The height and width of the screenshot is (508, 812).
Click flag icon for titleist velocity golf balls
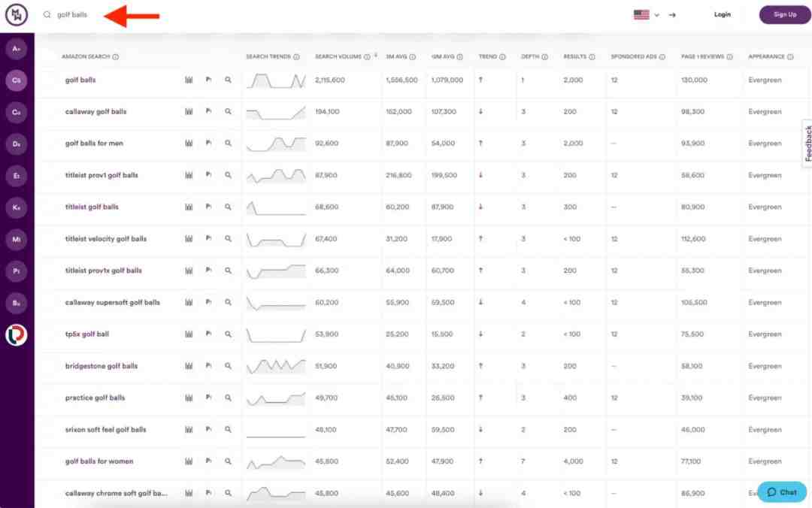(x=208, y=238)
